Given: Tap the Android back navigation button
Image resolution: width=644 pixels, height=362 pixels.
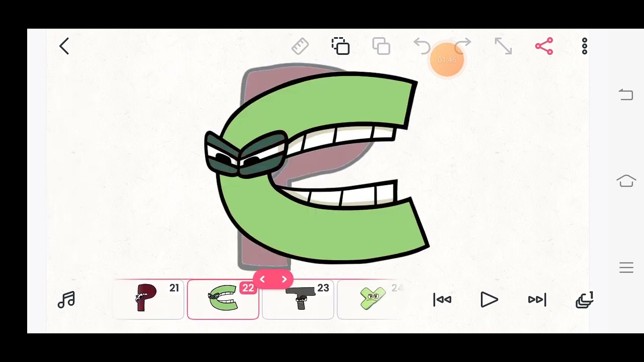Looking at the screenshot, I should [x=626, y=95].
